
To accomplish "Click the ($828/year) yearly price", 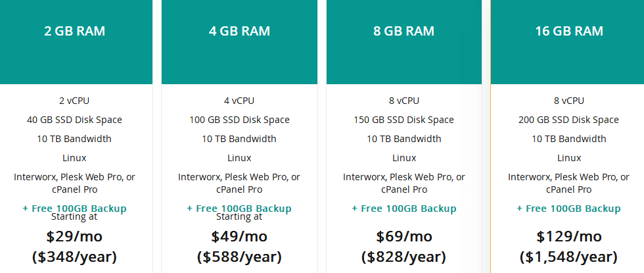I will click(x=403, y=257).
